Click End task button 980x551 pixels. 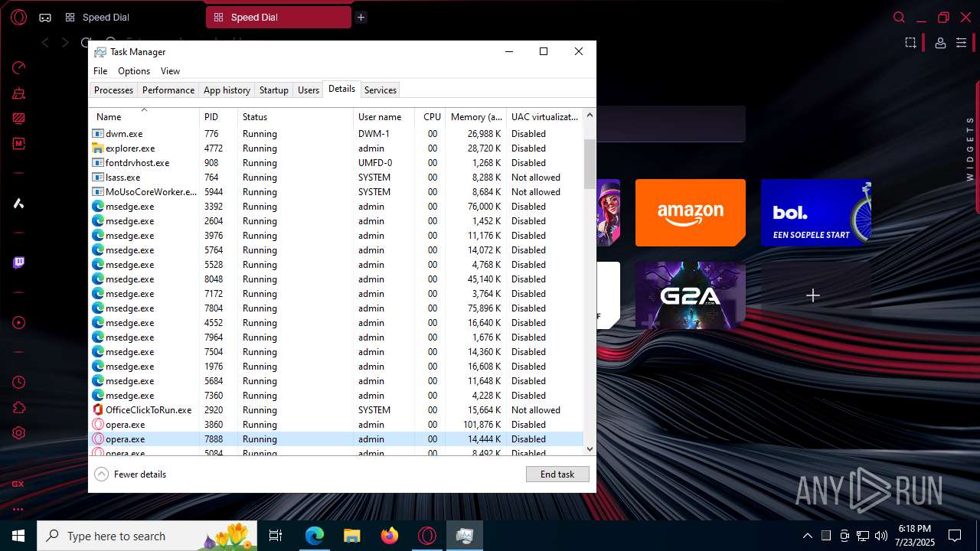click(x=557, y=474)
